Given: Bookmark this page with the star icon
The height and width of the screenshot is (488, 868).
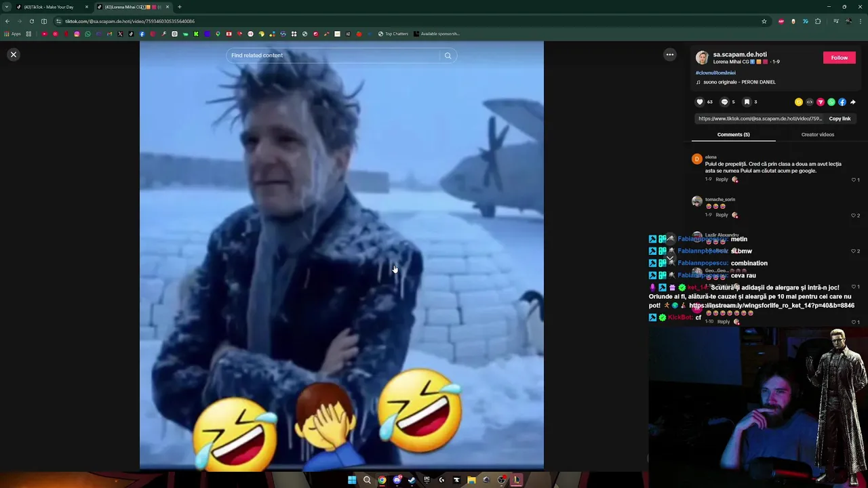Looking at the screenshot, I should [x=764, y=21].
